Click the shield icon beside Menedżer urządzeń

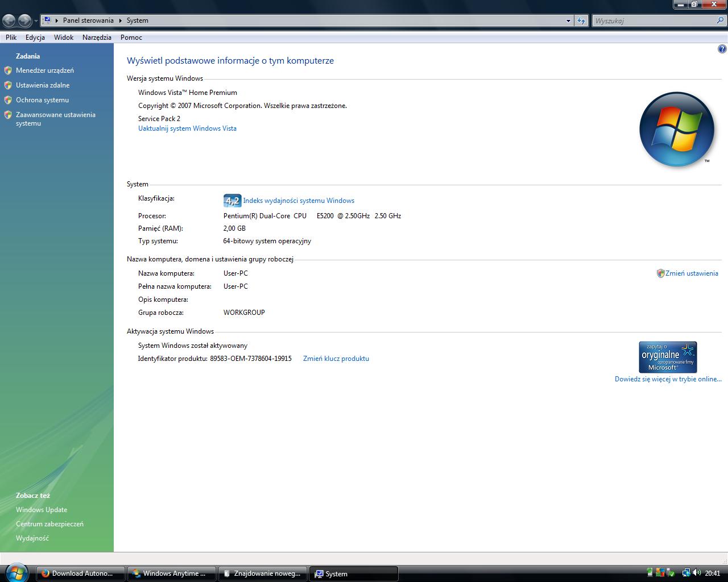[x=8, y=70]
